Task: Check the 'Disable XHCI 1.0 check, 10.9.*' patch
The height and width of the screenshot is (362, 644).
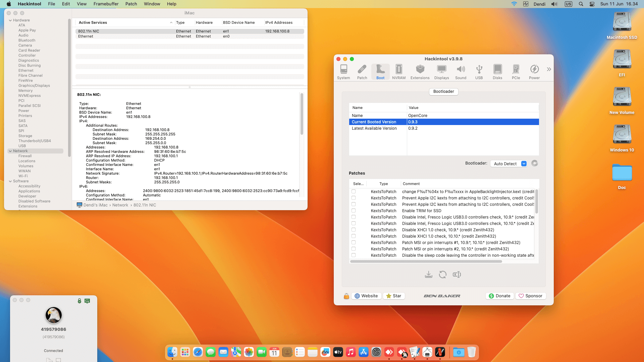Action: 354,230
